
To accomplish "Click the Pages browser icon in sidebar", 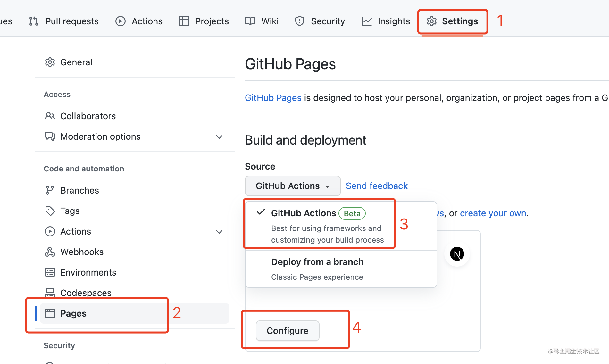I will coord(50,313).
